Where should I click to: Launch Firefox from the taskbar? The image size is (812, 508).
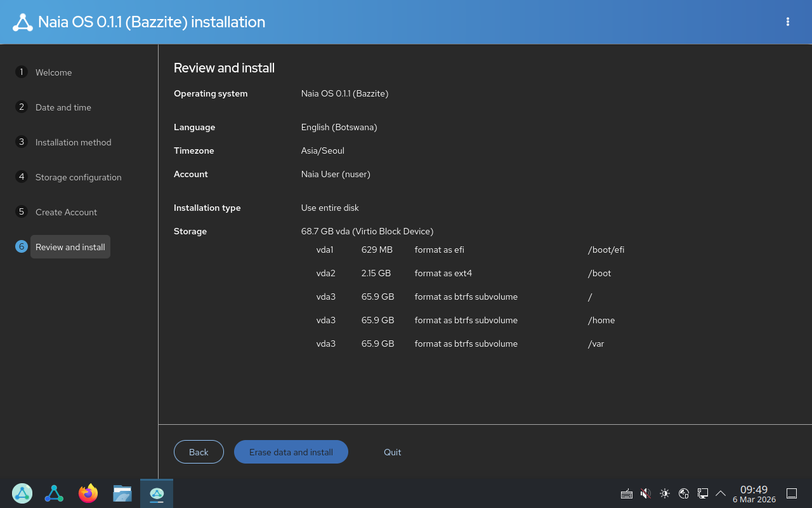88,493
